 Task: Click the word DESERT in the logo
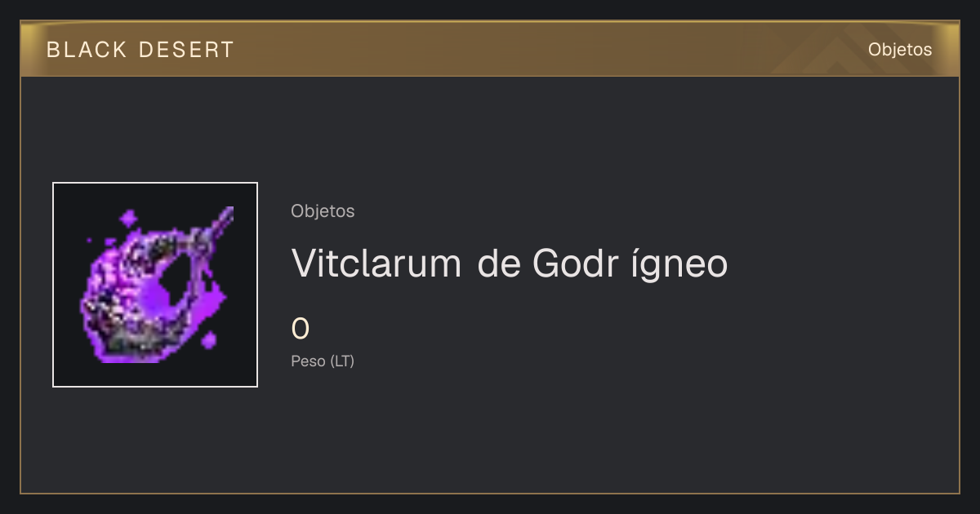coord(186,50)
